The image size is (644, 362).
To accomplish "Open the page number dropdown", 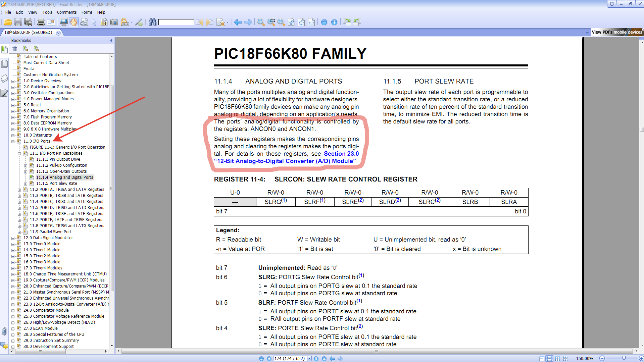I will click(309, 359).
